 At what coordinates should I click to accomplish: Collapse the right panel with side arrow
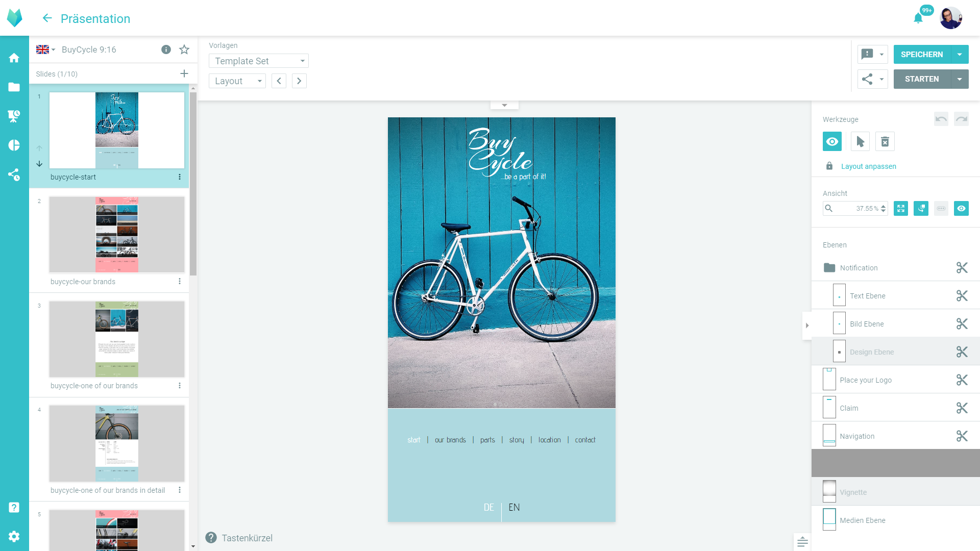click(x=807, y=325)
